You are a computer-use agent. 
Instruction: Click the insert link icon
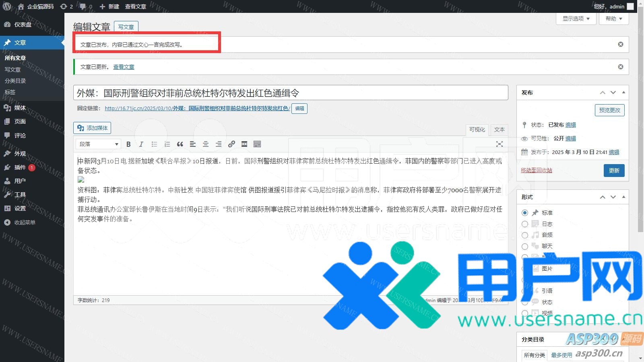(231, 144)
